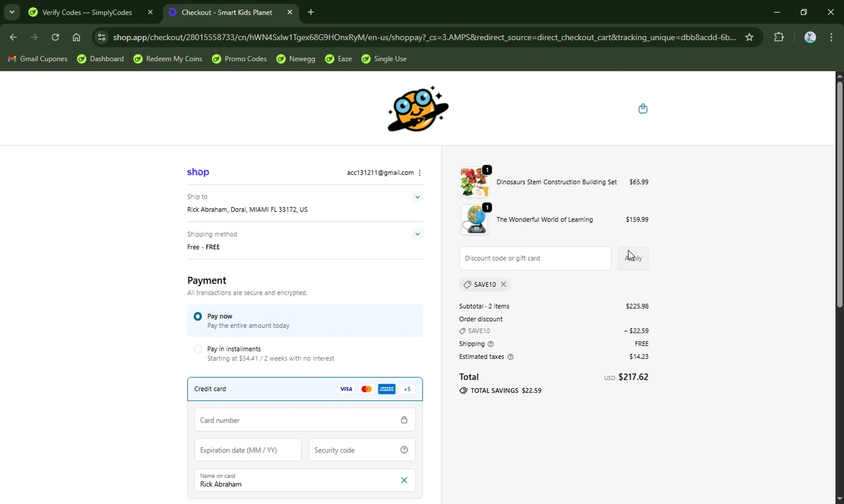Click the Mastercard icon
844x504 pixels.
(366, 389)
